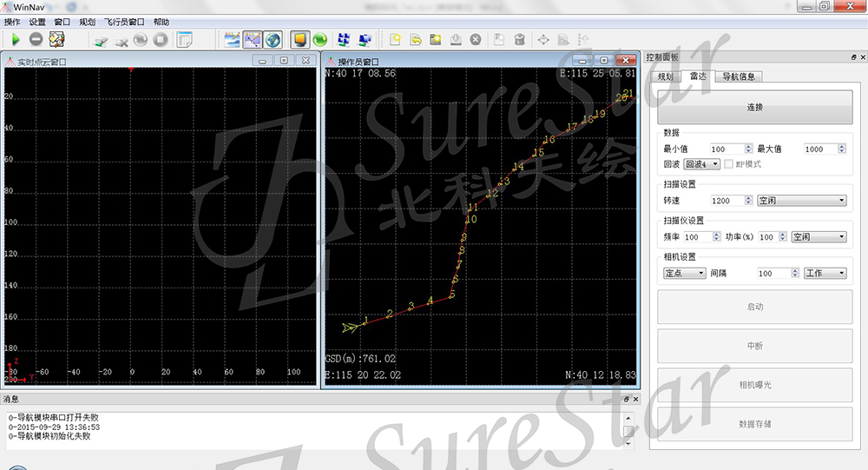Click the trash bin delete icon

(519, 40)
